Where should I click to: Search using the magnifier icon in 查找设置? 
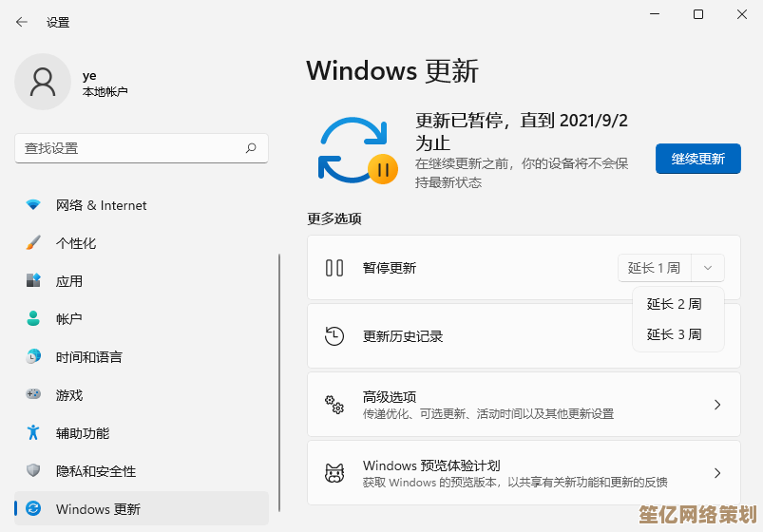click(251, 148)
